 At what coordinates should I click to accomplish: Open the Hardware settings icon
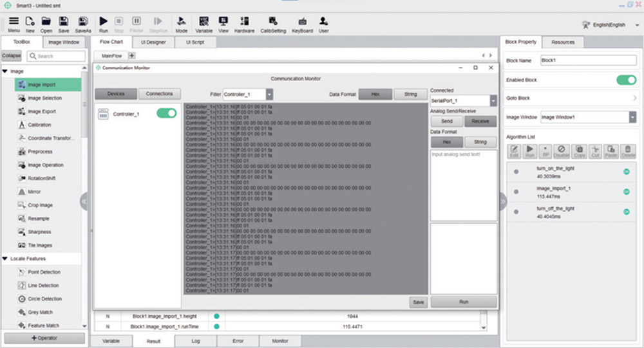pos(244,24)
